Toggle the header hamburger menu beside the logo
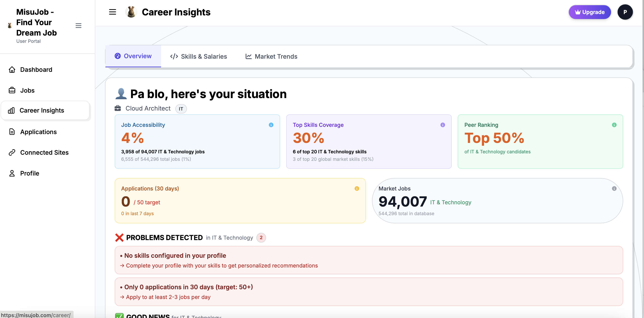The image size is (644, 318). tap(112, 12)
